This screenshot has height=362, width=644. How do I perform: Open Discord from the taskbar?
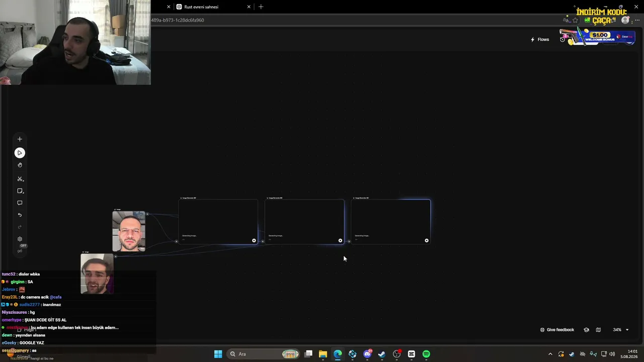367,354
